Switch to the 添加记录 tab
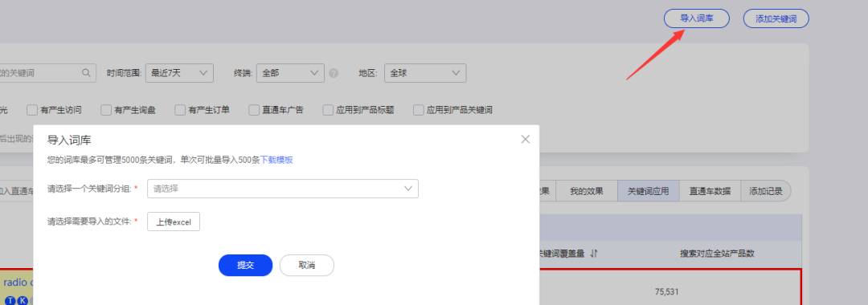Viewport: 868px width, 305px height. [766, 191]
